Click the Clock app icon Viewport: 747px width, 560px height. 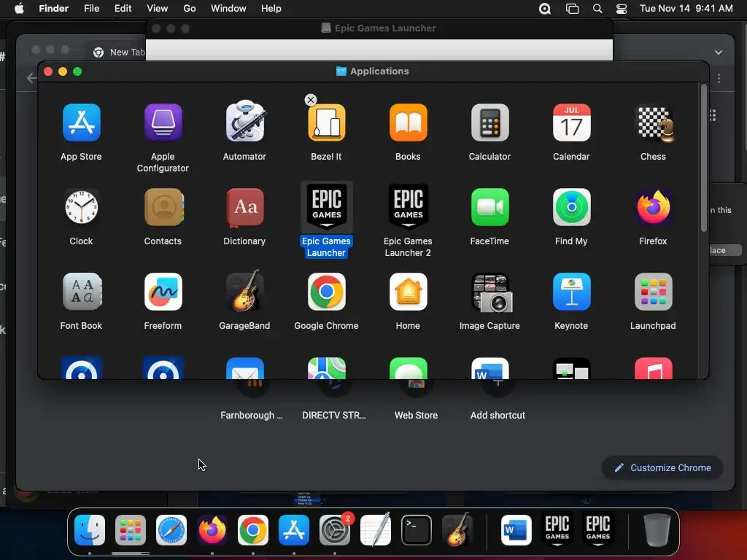click(82, 207)
